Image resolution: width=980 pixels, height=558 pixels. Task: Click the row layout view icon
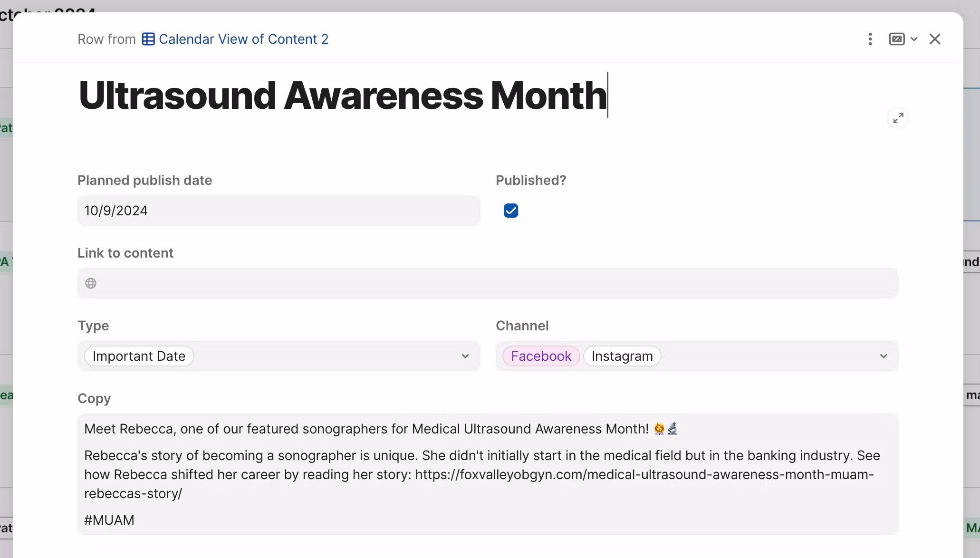click(896, 39)
